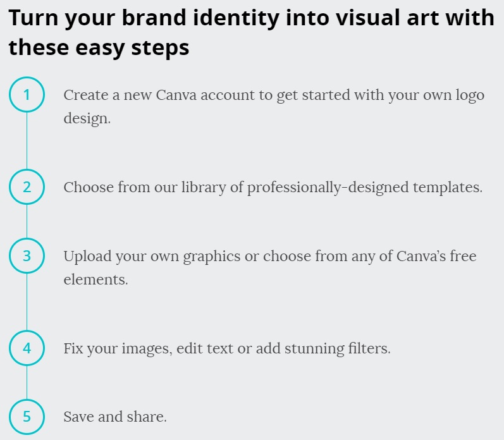
Task: Click the step 5 circle icon
Action: point(27,417)
